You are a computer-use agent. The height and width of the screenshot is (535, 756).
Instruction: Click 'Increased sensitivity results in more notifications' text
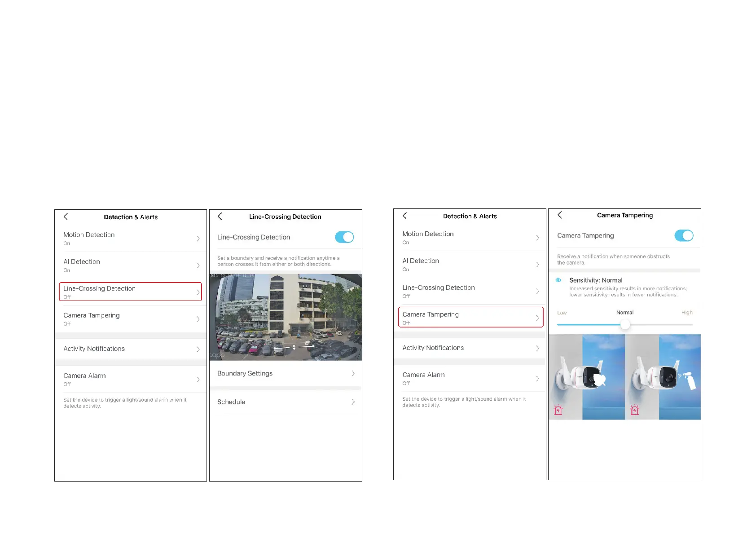pyautogui.click(x=628, y=292)
